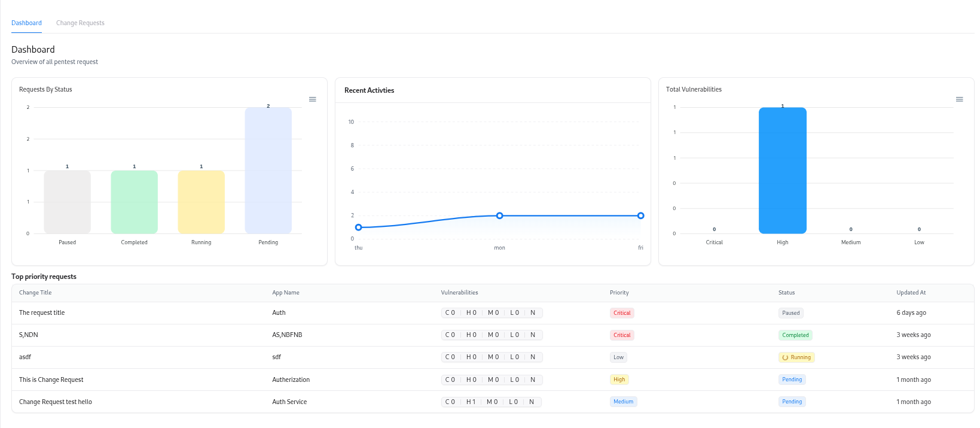Image resolution: width=980 pixels, height=428 pixels.
Task: Open 'Change Request test hello' row
Action: point(56,402)
